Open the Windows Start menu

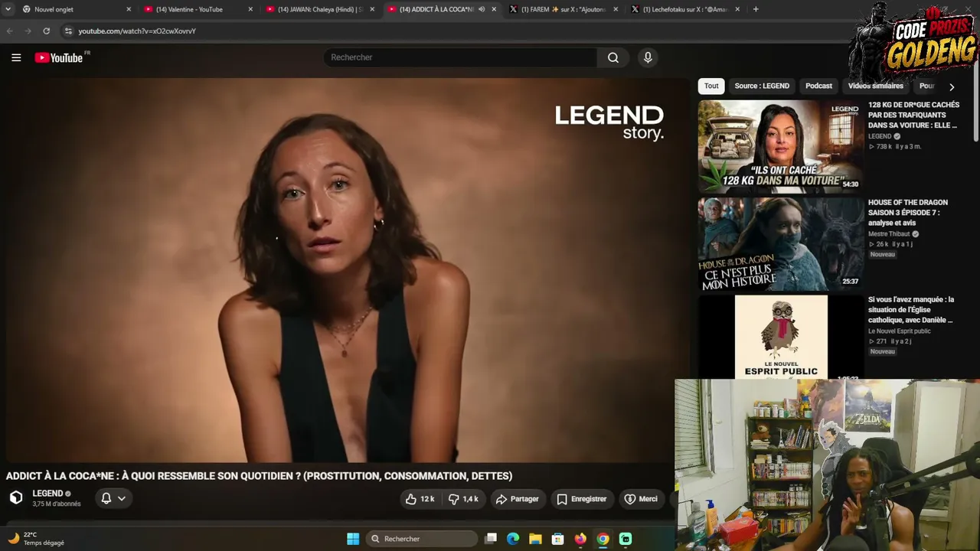click(353, 539)
